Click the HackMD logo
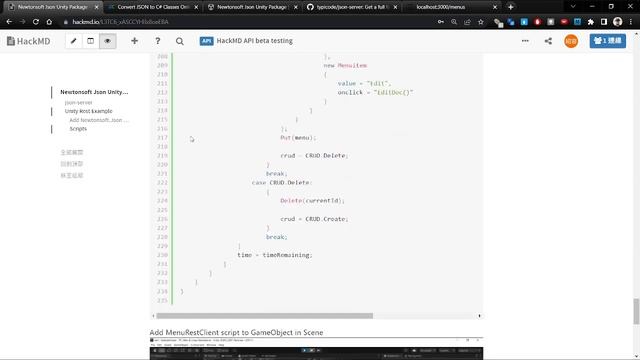Screen dimensions: 640x360 (x=29, y=41)
